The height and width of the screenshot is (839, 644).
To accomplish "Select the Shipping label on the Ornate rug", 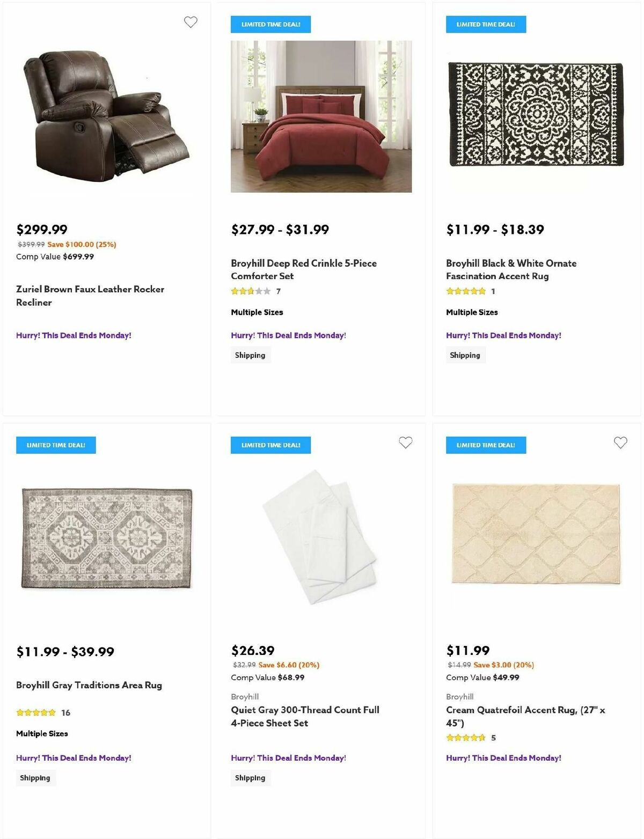I will coord(465,355).
